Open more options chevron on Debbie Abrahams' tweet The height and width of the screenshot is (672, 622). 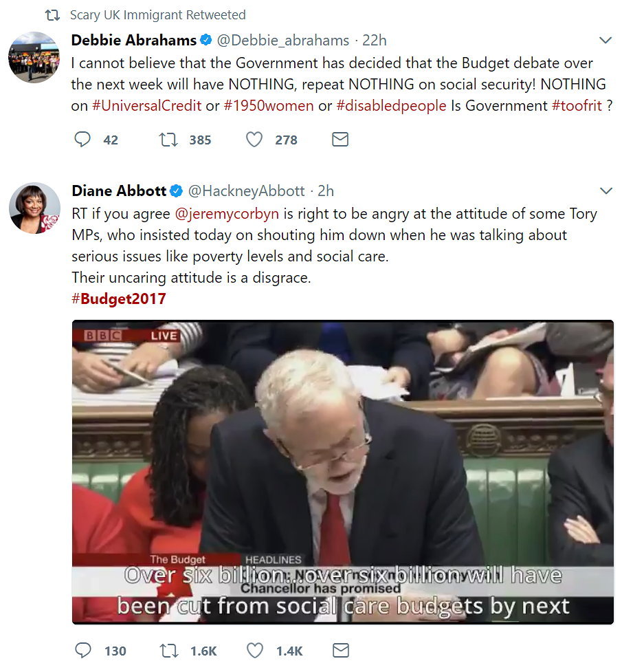606,41
